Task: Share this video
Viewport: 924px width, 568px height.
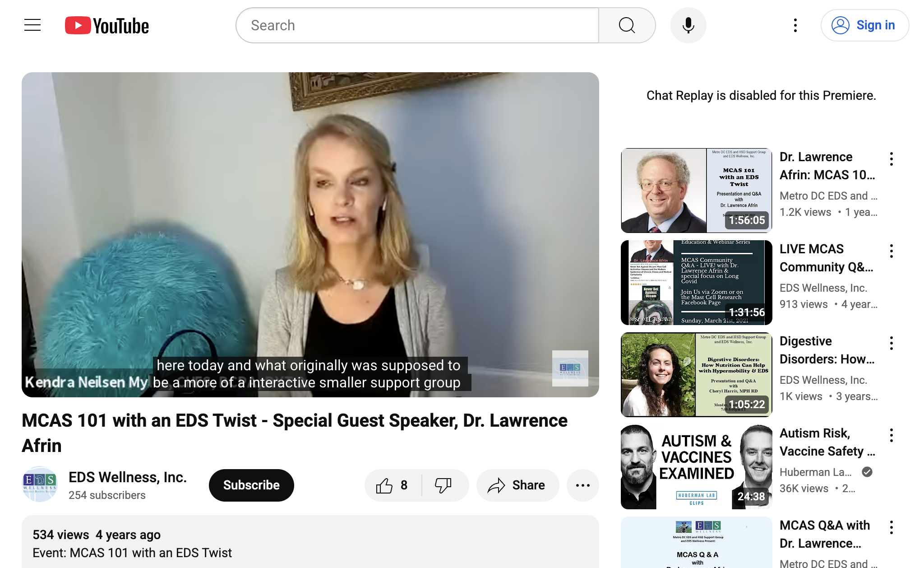Action: tap(517, 485)
